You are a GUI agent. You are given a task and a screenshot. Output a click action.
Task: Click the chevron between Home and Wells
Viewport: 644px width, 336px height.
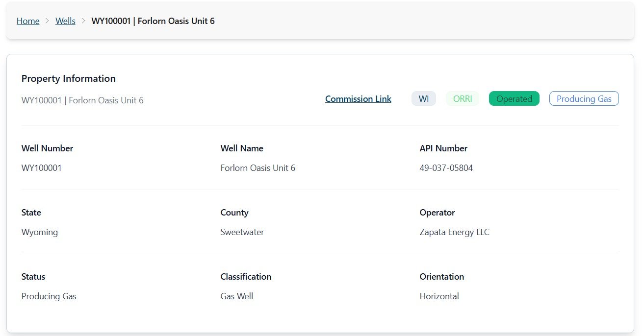(48, 21)
